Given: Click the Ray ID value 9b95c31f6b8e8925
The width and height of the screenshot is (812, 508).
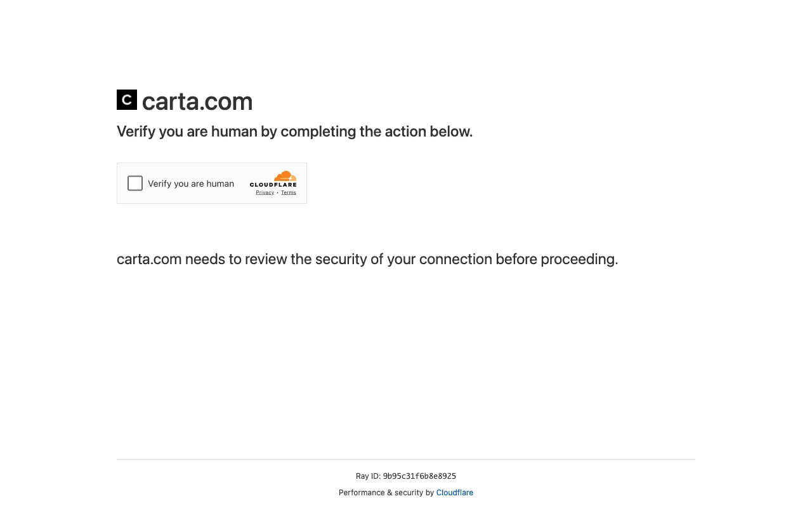Looking at the screenshot, I should coord(419,476).
